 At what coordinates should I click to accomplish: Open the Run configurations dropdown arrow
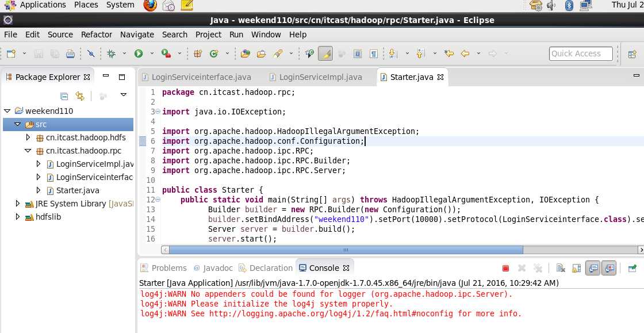[x=152, y=53]
